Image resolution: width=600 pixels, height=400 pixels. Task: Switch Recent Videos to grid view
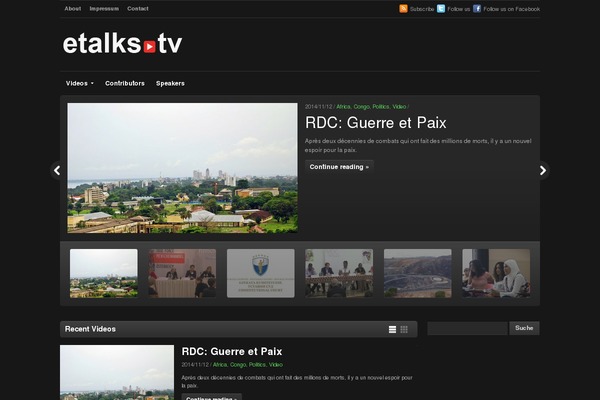(x=404, y=329)
